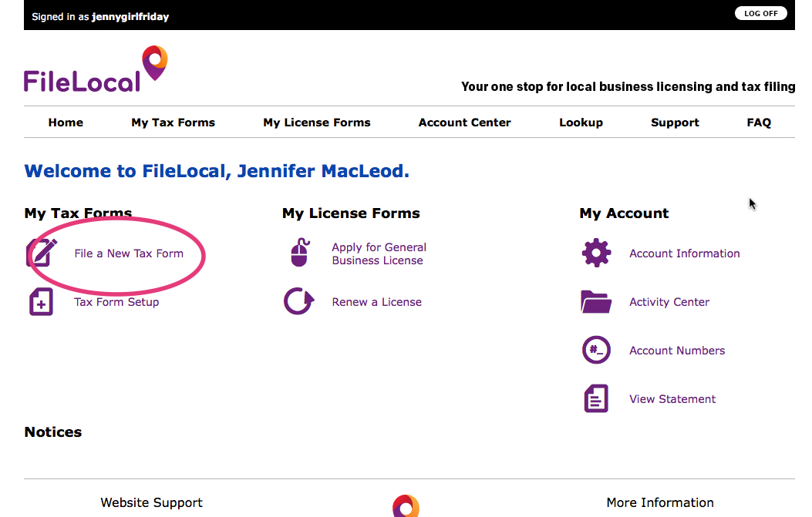Click the View Statement document icon
Image resolution: width=812 pixels, height=517 pixels.
(x=596, y=398)
